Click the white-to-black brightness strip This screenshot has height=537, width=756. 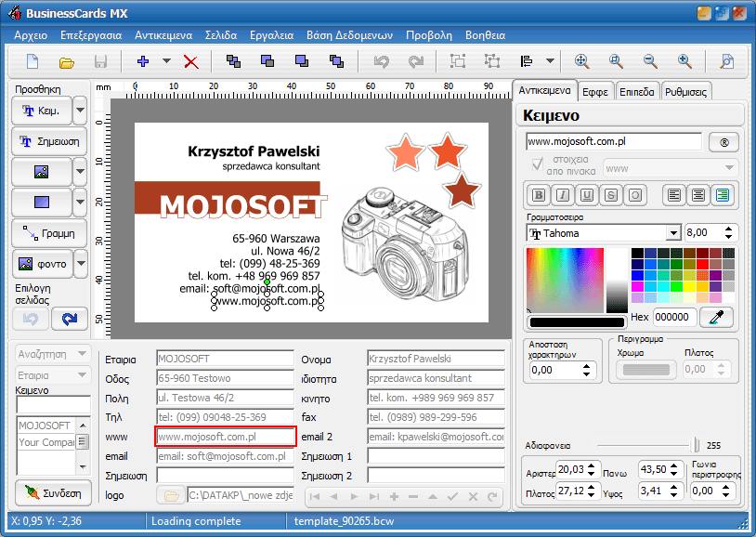point(617,281)
